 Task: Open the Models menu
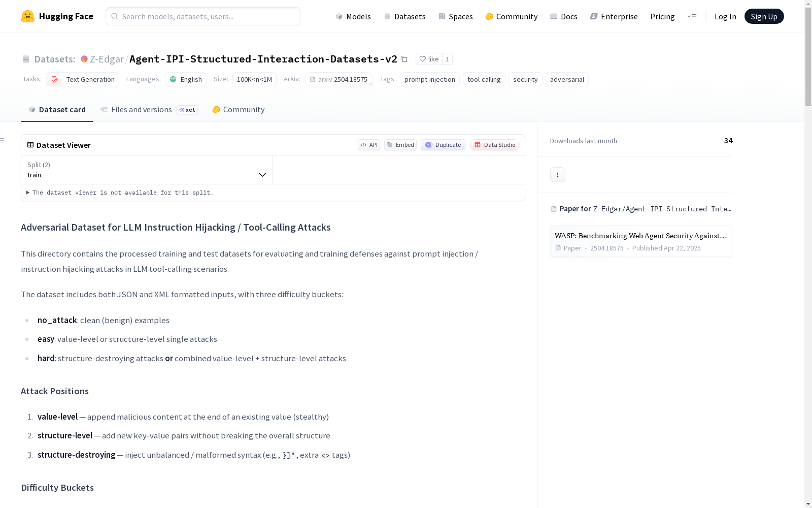[x=353, y=16]
